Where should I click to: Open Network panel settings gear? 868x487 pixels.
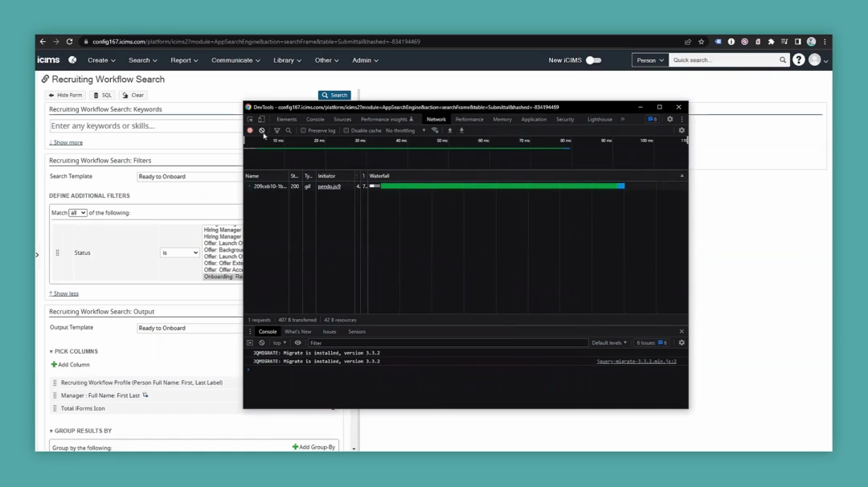(682, 131)
